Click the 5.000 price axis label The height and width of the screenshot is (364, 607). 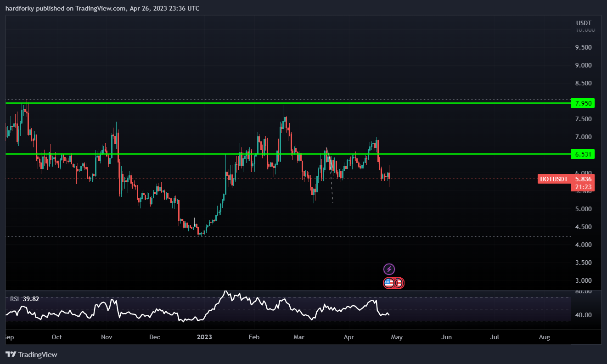[x=584, y=209]
